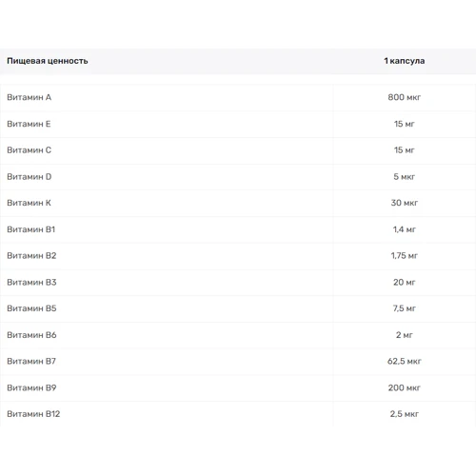Click the Витамин D label
The width and height of the screenshot is (476, 476).
click(30, 177)
